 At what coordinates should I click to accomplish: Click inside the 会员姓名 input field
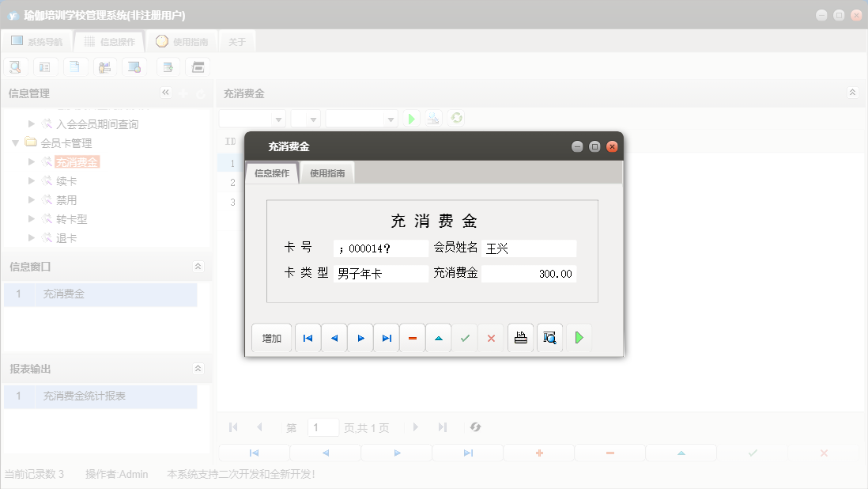tap(530, 248)
